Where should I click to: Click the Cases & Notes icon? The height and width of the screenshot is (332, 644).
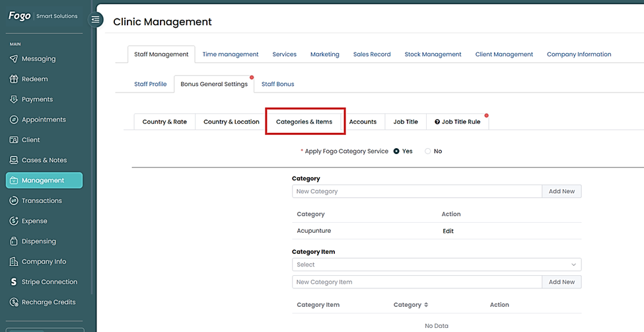[x=14, y=160]
